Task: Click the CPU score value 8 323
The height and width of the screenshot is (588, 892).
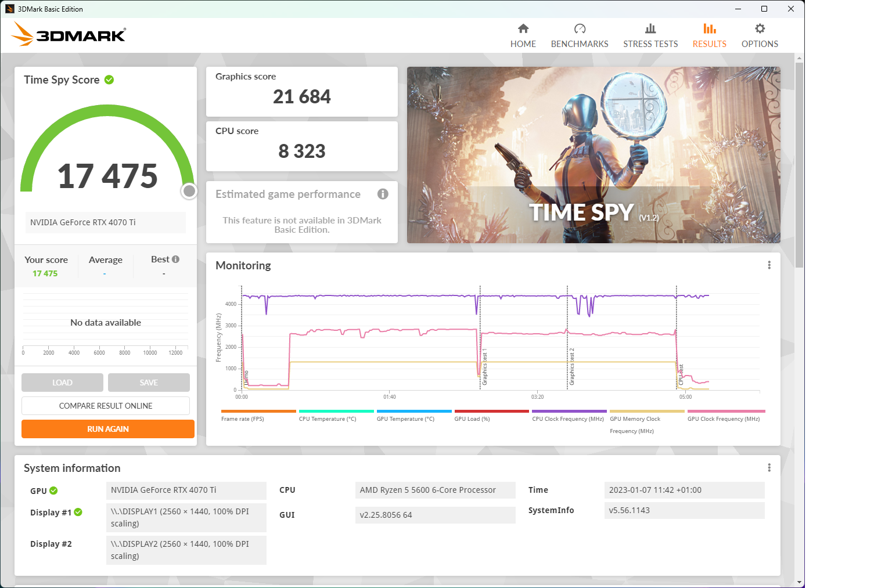Action: click(302, 151)
